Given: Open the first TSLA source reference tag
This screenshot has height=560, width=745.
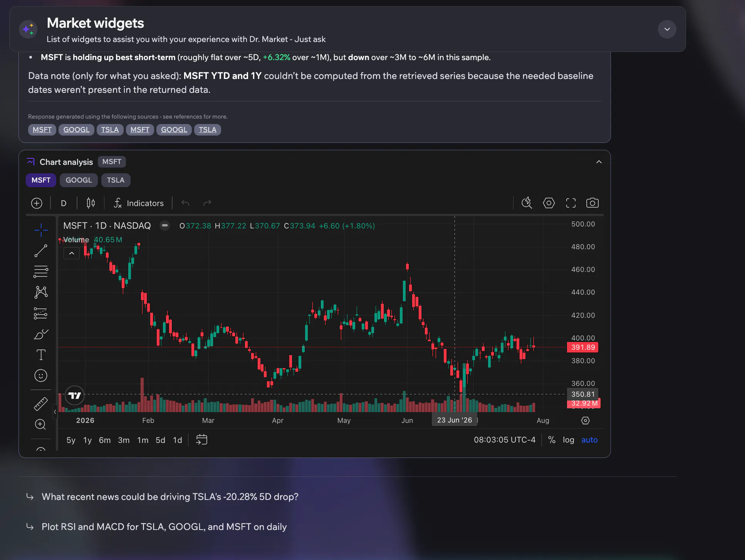Looking at the screenshot, I should [110, 130].
